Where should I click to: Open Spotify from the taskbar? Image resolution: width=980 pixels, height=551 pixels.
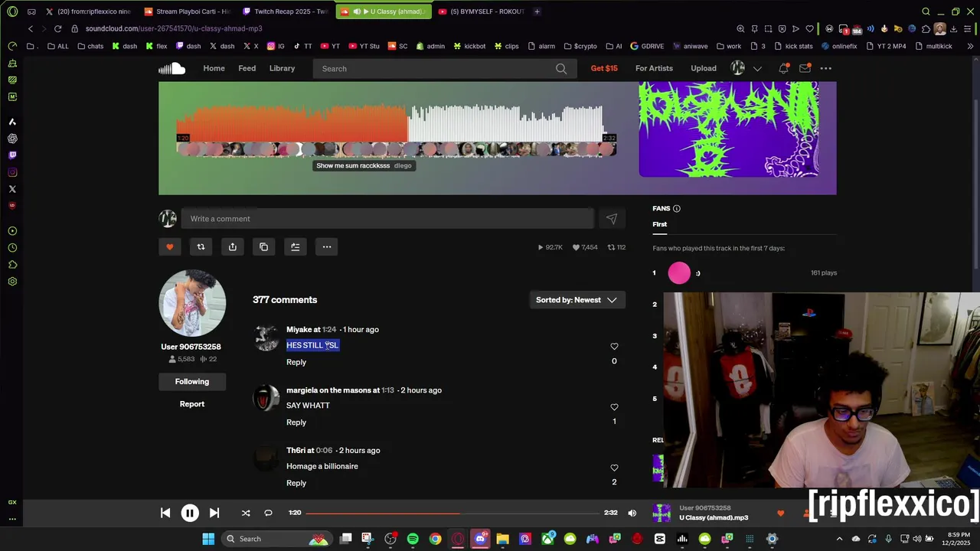coord(413,539)
